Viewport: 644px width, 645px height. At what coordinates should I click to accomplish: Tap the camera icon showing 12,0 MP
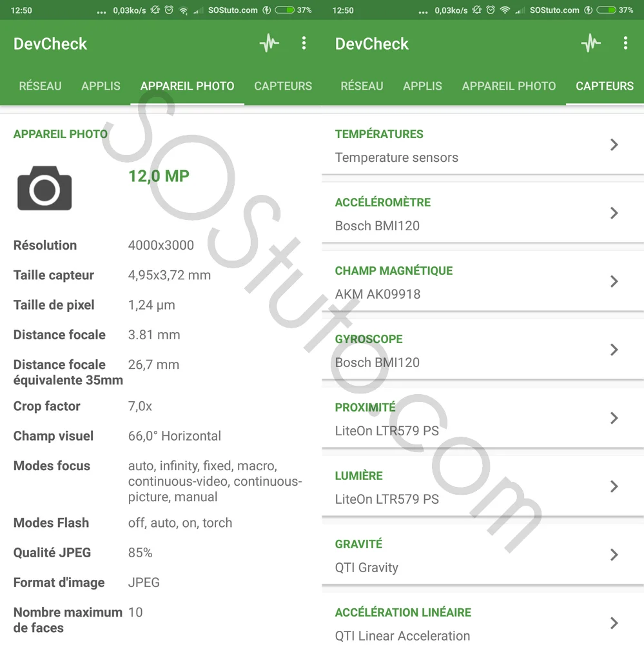click(44, 188)
